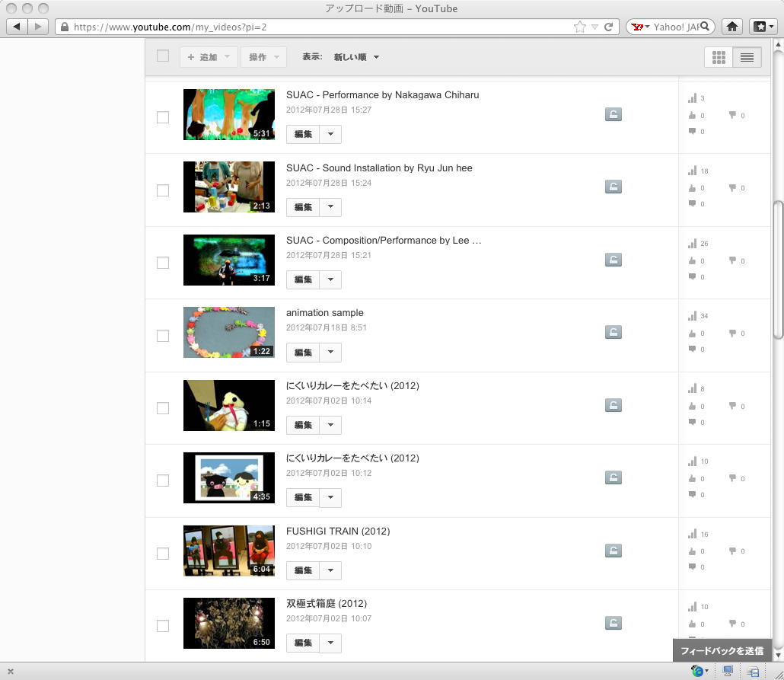This screenshot has height=680, width=784.
Task: Select checkbox for Composition/Performance by Lee video
Action: (x=162, y=263)
